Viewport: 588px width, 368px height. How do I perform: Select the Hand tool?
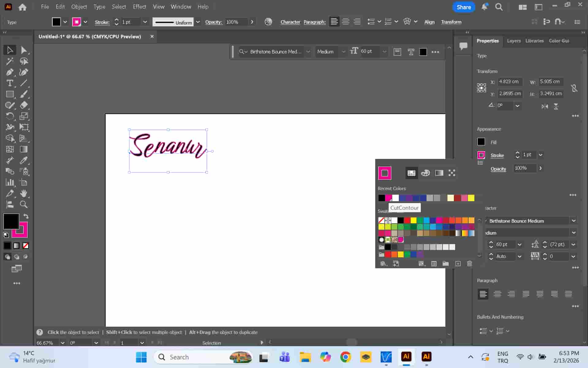pyautogui.click(x=24, y=194)
